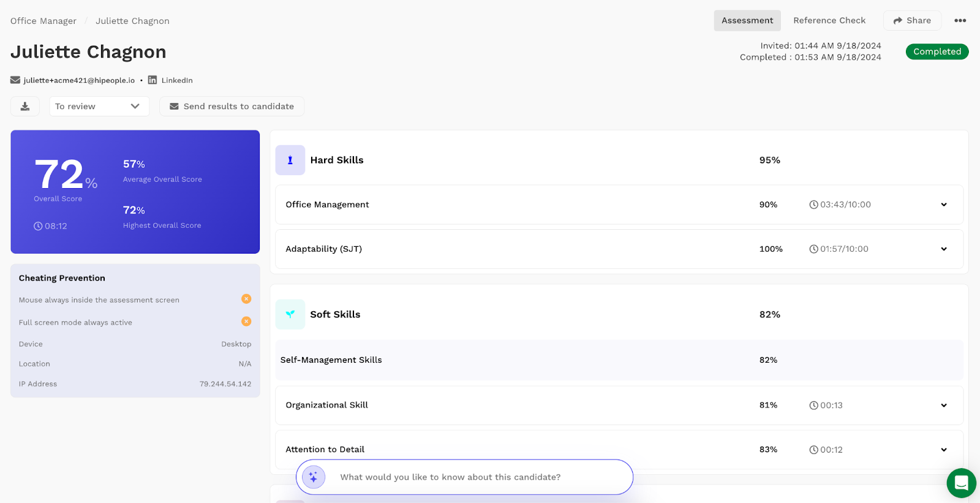
Task: Expand the Office Management result row
Action: tap(944, 205)
